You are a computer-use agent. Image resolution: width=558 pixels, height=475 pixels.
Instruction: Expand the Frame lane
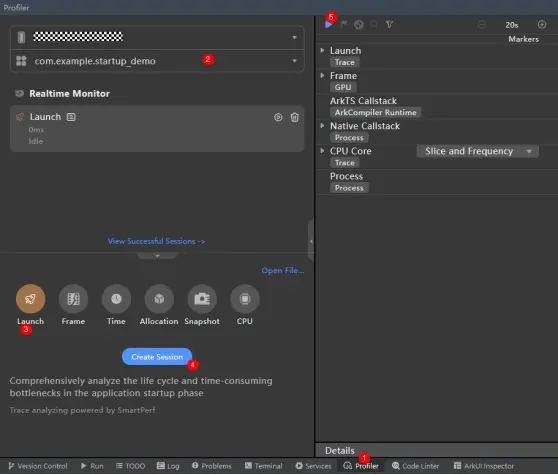pos(322,75)
